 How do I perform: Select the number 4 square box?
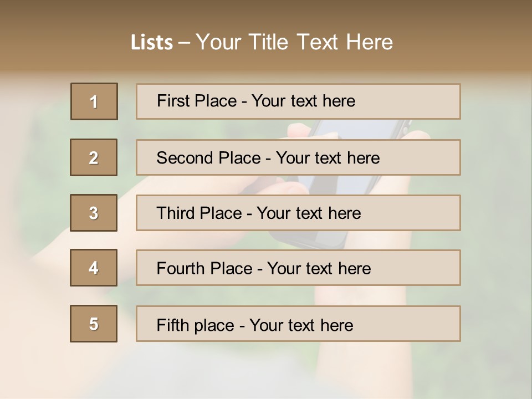point(94,268)
